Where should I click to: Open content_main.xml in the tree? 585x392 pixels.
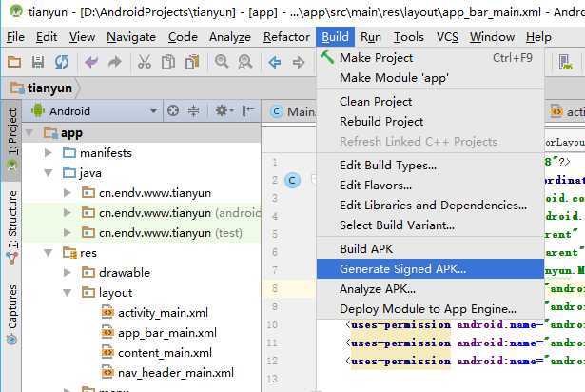(157, 353)
